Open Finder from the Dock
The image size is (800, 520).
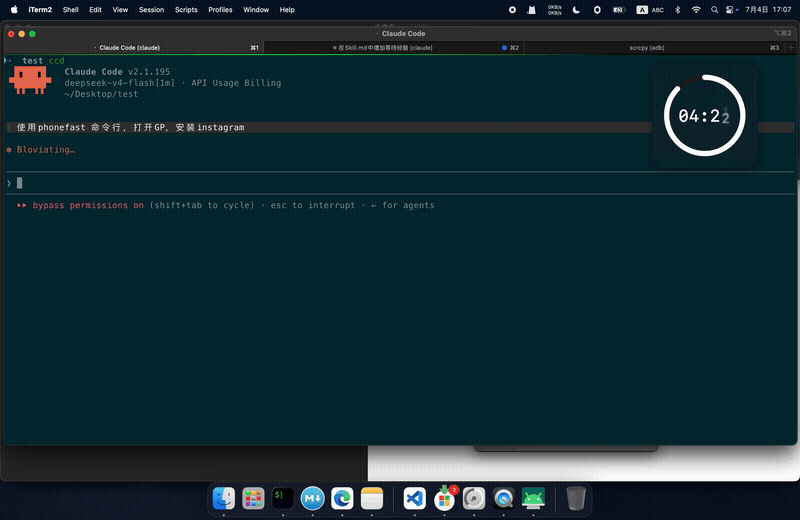click(223, 499)
